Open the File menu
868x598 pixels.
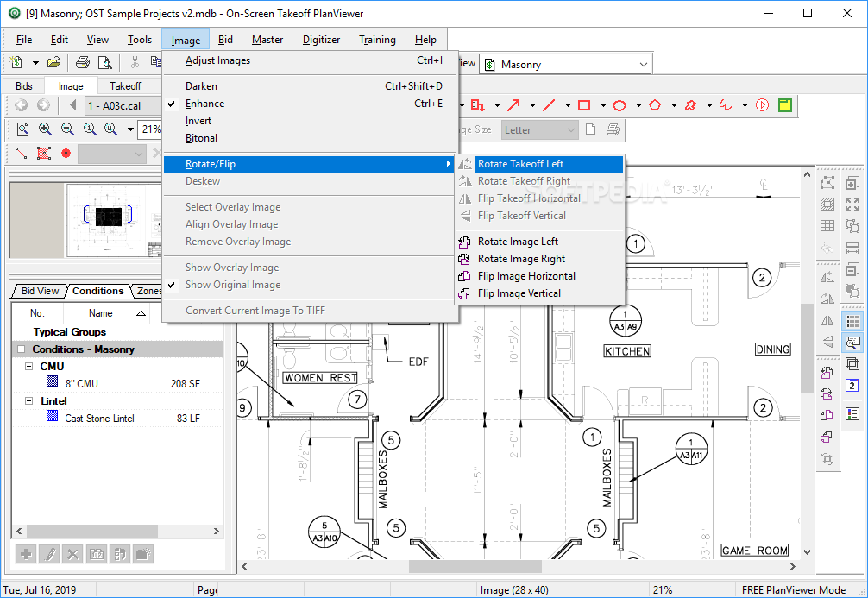click(24, 40)
